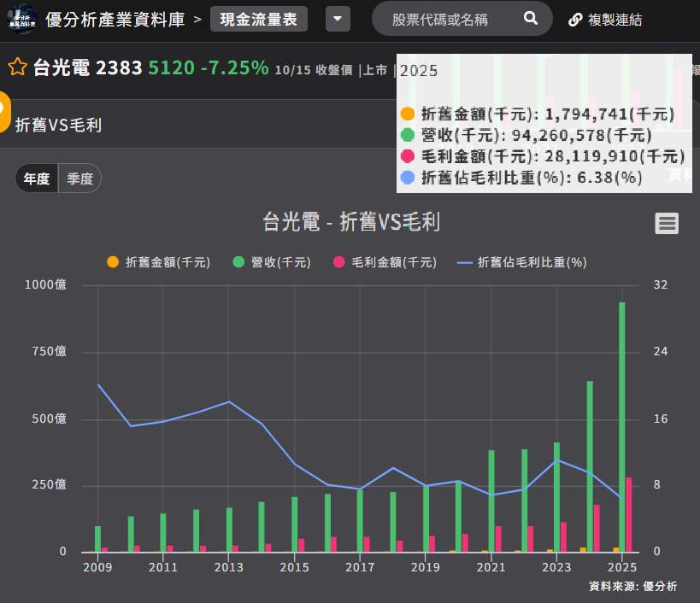The width and height of the screenshot is (700, 603).
Task: Click tooltip row 毛利金額(千元): 28,119,910
Action: (543, 156)
